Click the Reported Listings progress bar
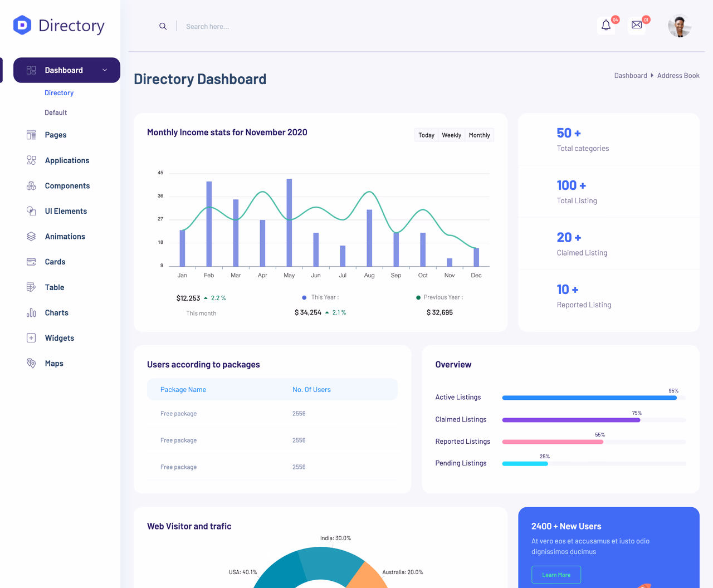The width and height of the screenshot is (713, 588). (594, 442)
